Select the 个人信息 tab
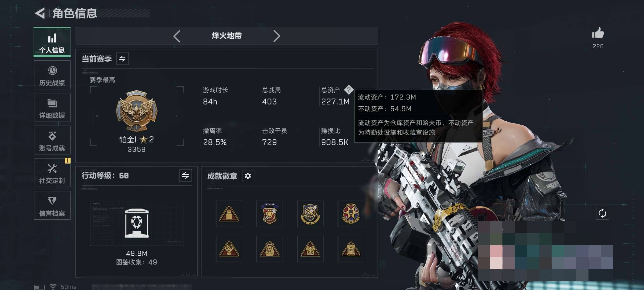Viewport: 644px width, 290px height. click(52, 42)
